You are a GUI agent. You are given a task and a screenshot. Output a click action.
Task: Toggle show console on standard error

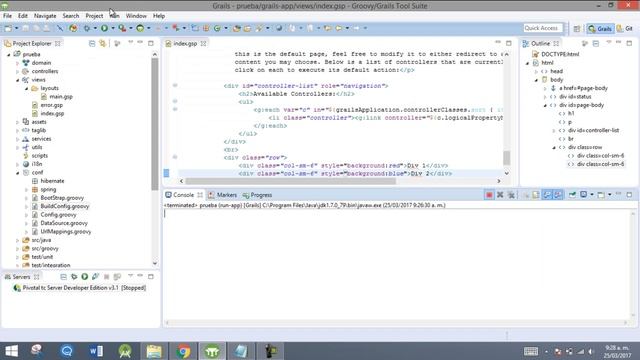pos(558,195)
